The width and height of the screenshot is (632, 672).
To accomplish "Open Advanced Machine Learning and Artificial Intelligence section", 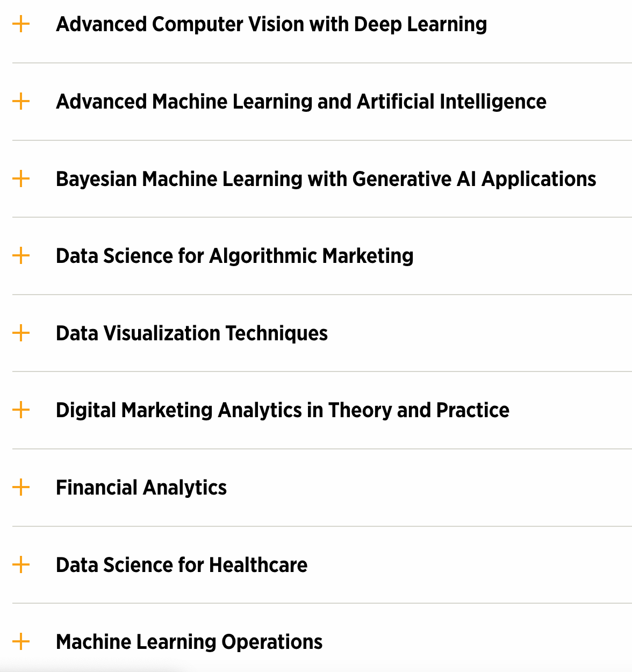I will pos(301,102).
